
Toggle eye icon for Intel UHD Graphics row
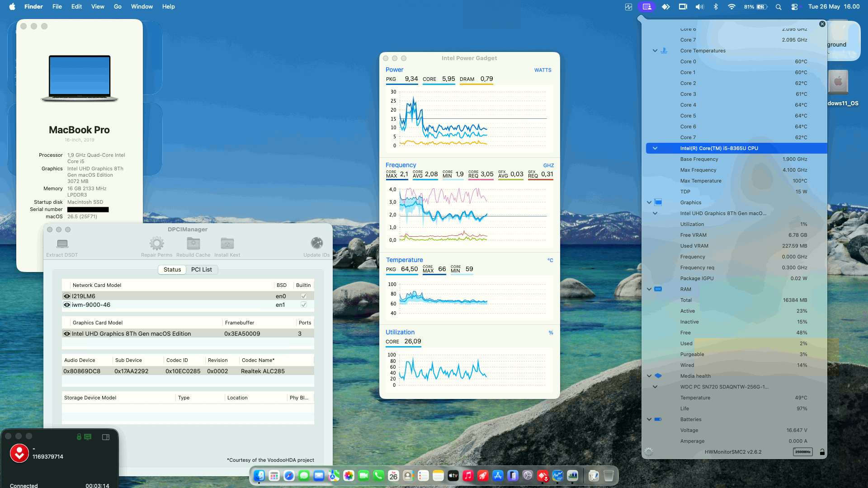click(x=67, y=334)
